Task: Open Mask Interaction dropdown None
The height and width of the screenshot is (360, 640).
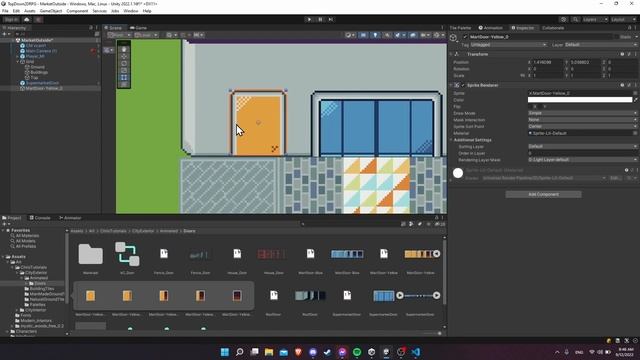Action: (582, 120)
